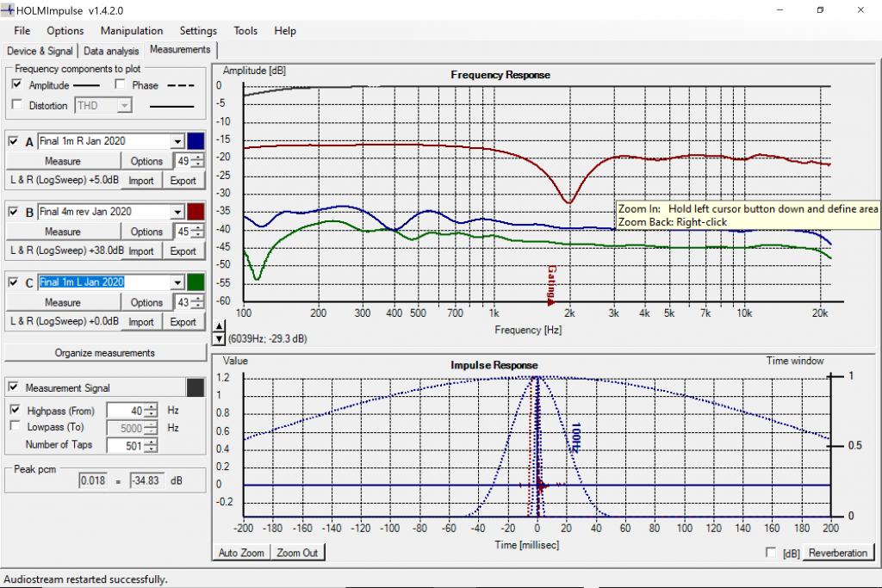Increase measurement A offset stepper value
882x588 pixels.
[198, 157]
